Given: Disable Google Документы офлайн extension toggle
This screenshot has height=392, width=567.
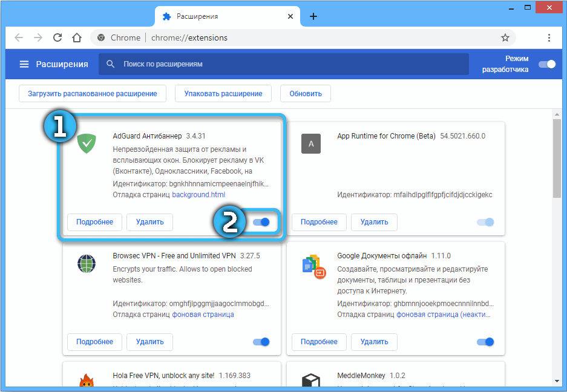Looking at the screenshot, I should (485, 342).
